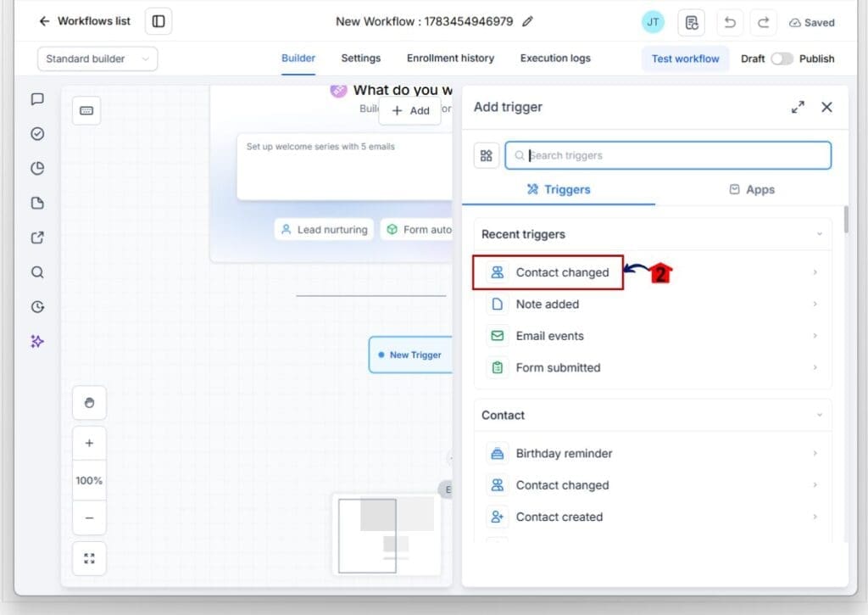This screenshot has height=615, width=868.
Task: Click the welcome series prompt text box
Action: pos(344,166)
